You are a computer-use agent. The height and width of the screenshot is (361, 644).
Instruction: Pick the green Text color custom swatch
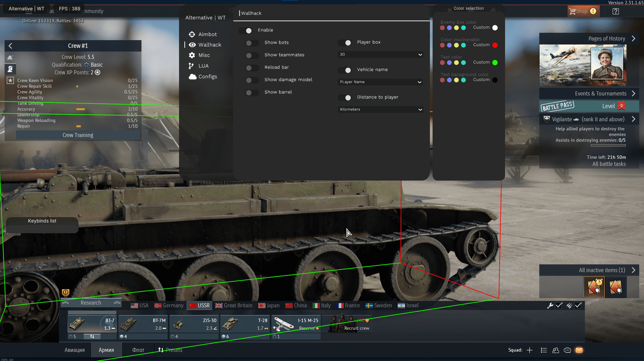[495, 62]
